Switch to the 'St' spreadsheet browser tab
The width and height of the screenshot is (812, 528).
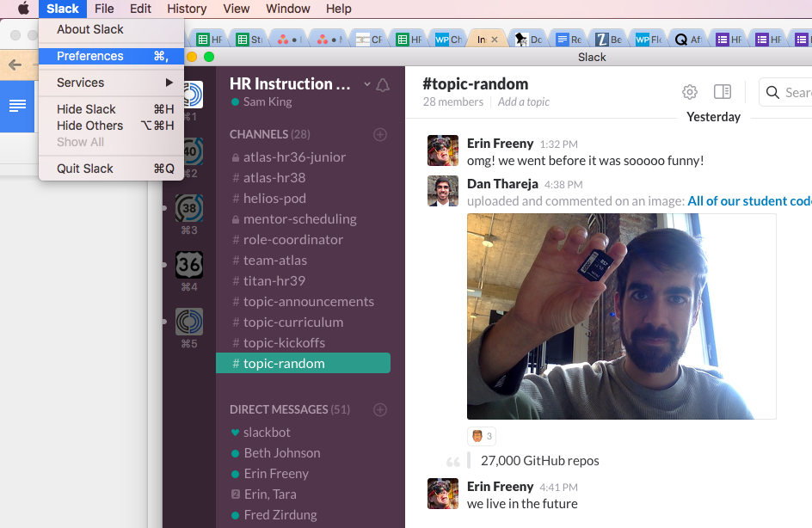pos(250,40)
